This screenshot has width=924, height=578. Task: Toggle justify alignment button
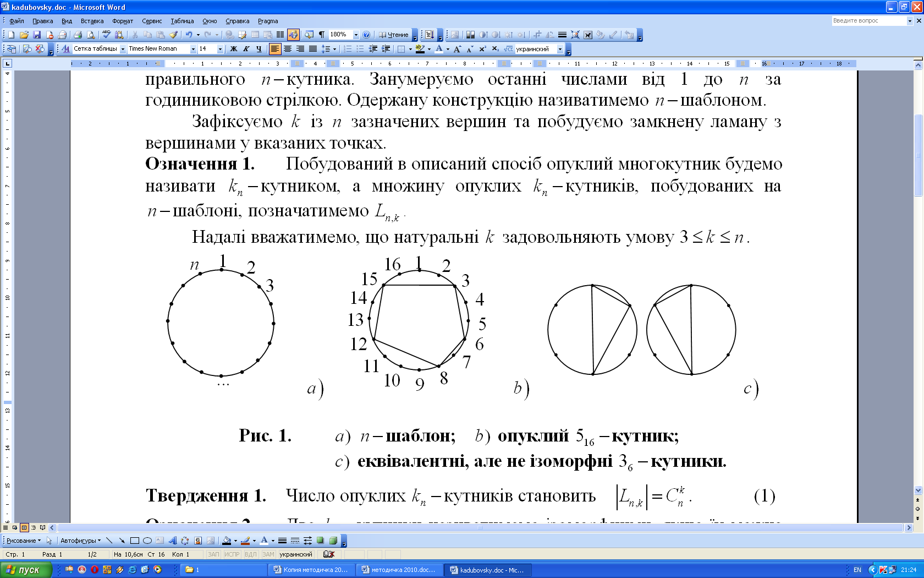tap(312, 49)
